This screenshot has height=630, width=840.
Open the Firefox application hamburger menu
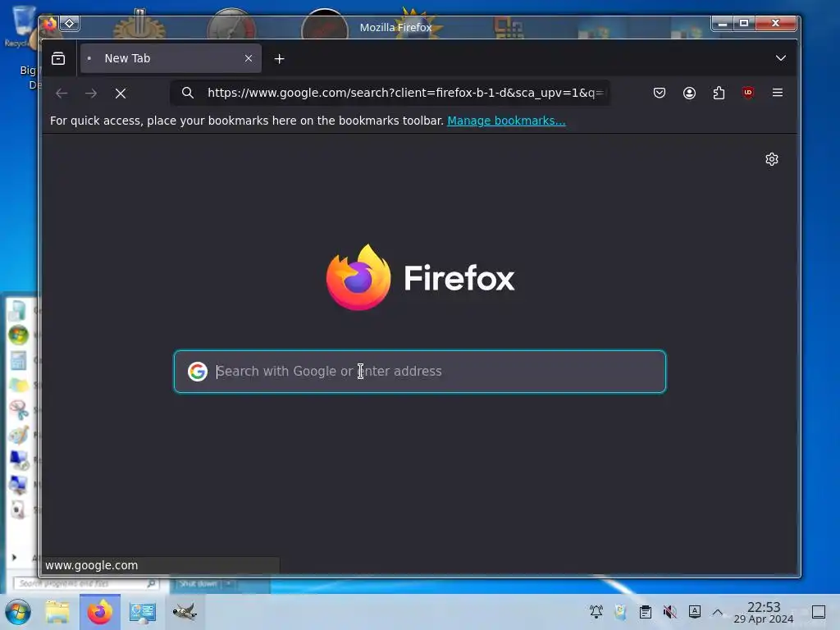(778, 93)
